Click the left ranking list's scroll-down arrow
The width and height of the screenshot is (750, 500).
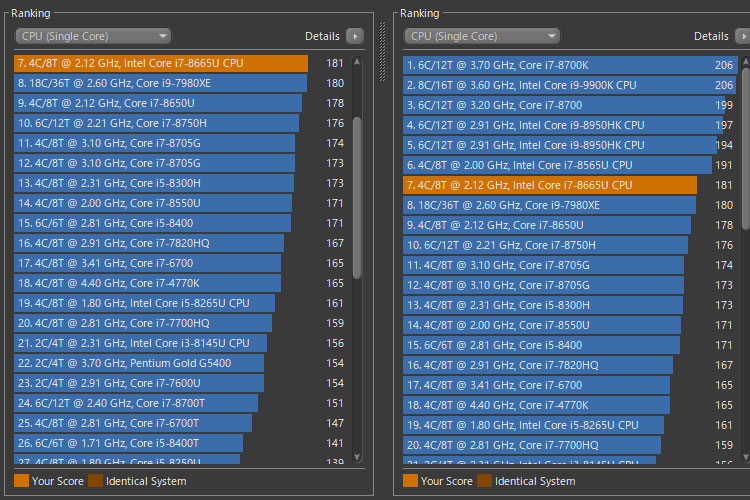(x=358, y=459)
